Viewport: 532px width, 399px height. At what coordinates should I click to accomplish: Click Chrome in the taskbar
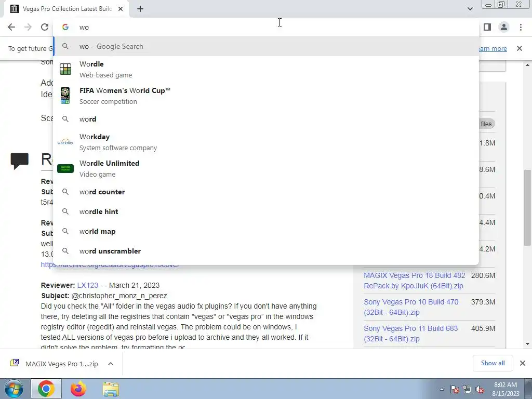click(46, 389)
